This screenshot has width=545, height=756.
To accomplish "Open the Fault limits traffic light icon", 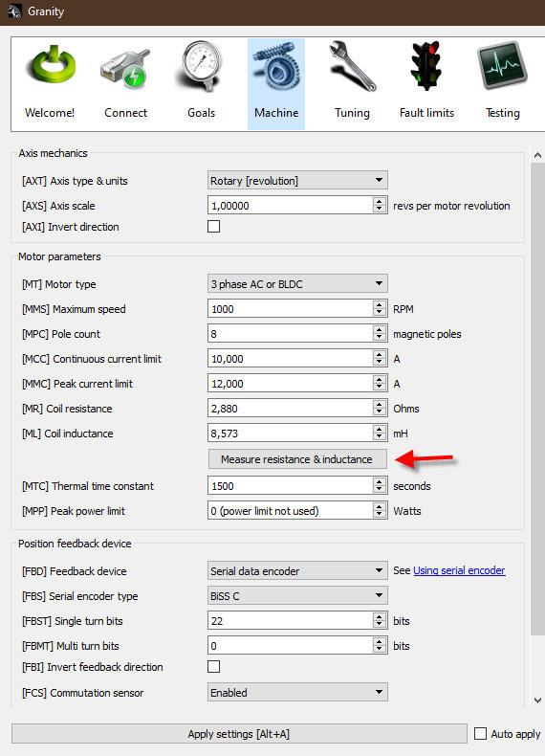I will click(x=427, y=66).
